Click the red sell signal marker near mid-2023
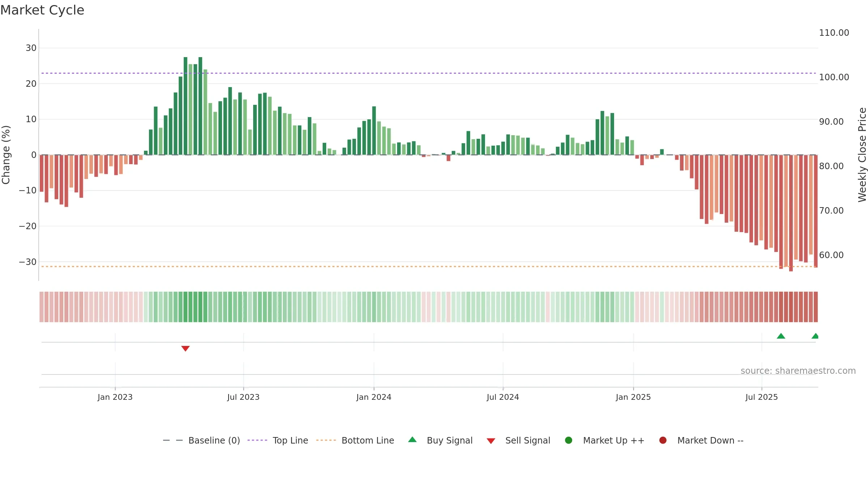This screenshot has height=488, width=868. click(186, 348)
